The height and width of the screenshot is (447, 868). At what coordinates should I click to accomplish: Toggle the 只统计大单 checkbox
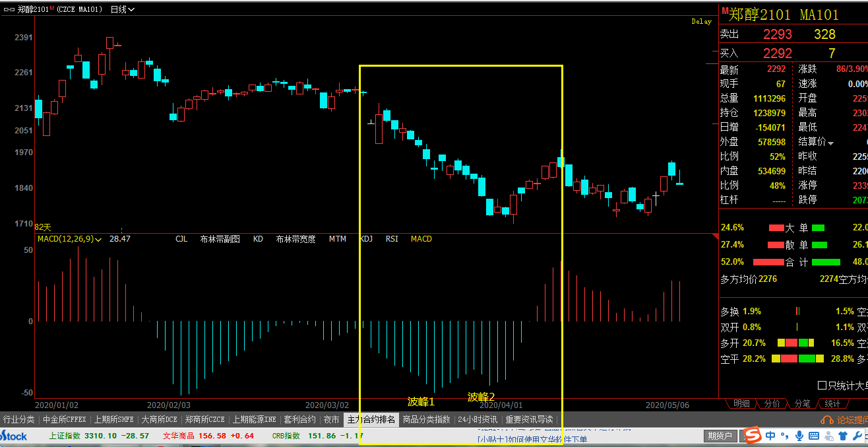(822, 385)
